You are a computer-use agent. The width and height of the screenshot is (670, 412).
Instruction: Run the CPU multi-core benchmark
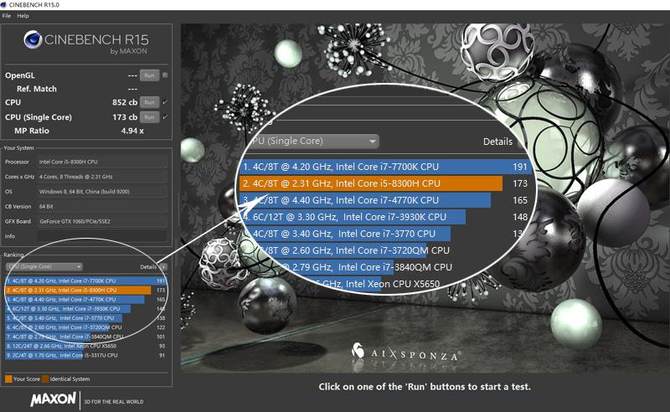click(x=150, y=103)
